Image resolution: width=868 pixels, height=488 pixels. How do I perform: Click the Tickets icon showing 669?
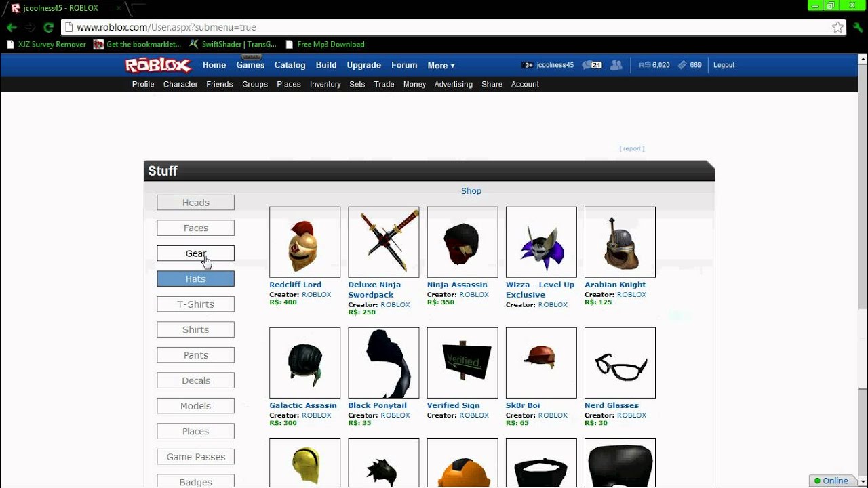[x=681, y=65]
